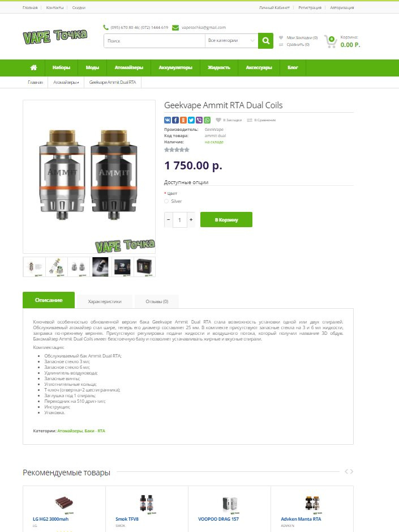
Task: Decrease quantity with the minus button
Action: (169, 220)
